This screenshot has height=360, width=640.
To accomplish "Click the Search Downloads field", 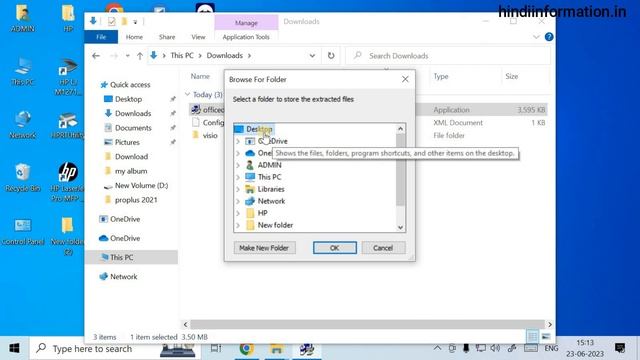I will point(449,56).
